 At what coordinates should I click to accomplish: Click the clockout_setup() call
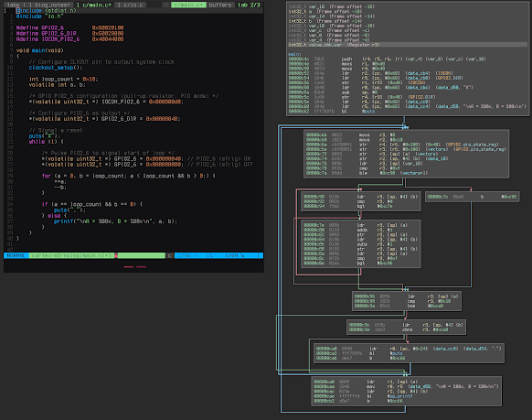(x=56, y=68)
